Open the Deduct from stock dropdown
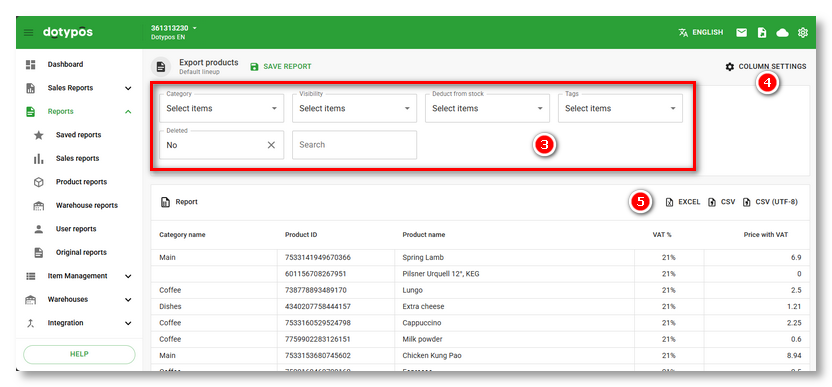This screenshot has height=387, width=832. (487, 108)
